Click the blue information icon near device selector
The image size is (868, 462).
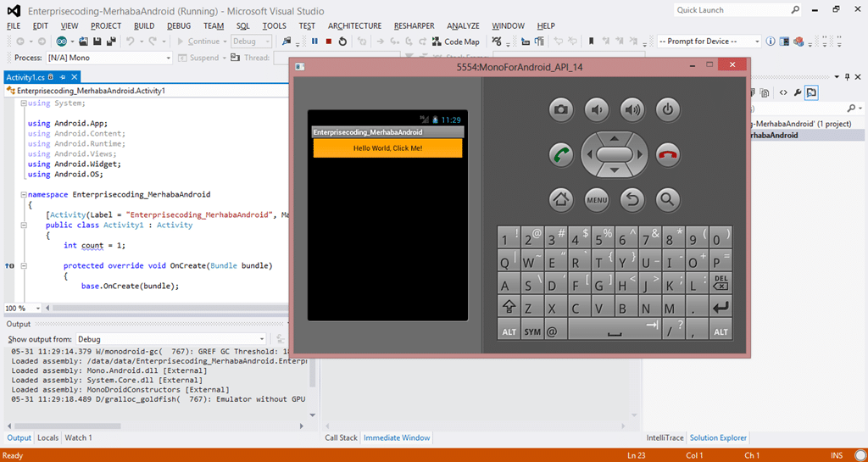771,42
